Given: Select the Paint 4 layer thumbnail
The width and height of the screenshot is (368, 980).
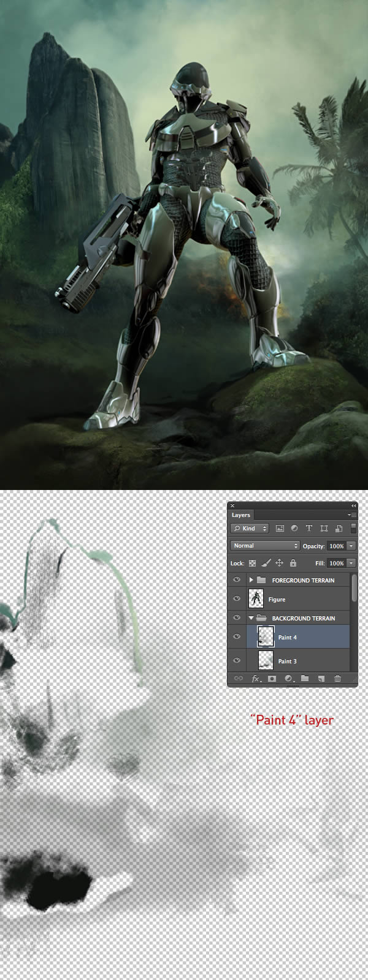Looking at the screenshot, I should click(266, 637).
